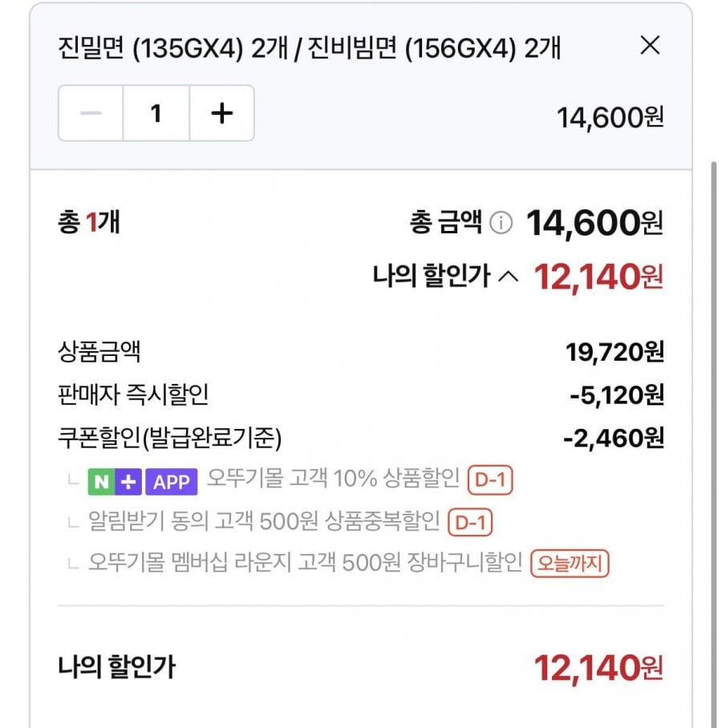Open the 멤버십 라운지 500원 장바구니할인 coupon
722x728 pixels.
point(305,564)
